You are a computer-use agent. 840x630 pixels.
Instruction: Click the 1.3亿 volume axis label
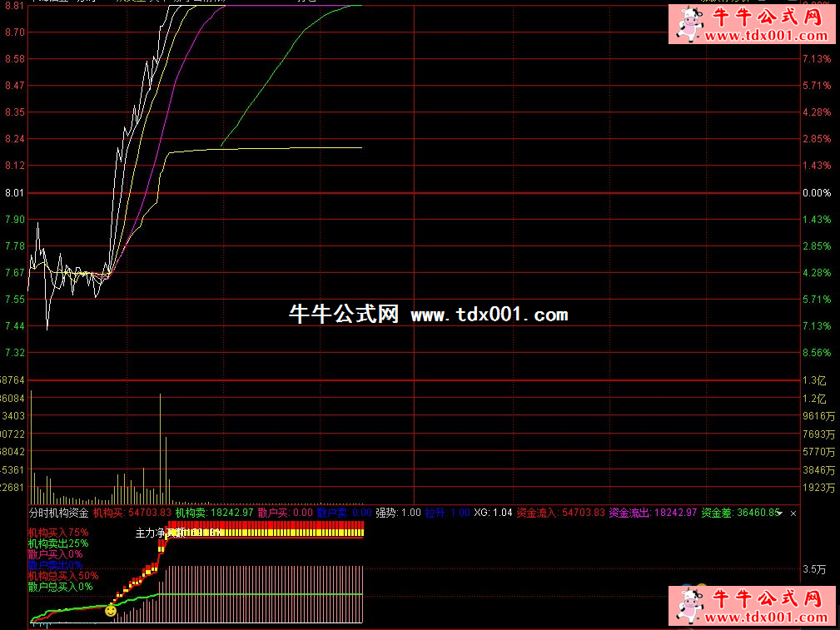pyautogui.click(x=814, y=380)
